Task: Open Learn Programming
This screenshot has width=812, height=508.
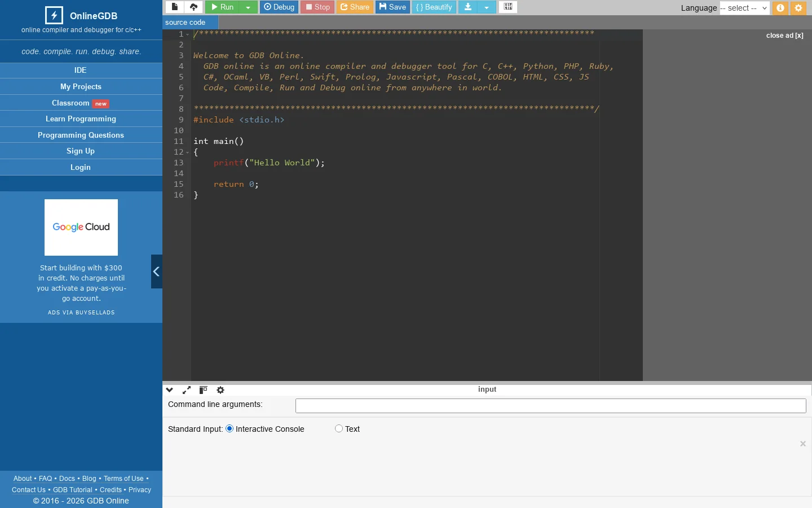Action: [81, 119]
